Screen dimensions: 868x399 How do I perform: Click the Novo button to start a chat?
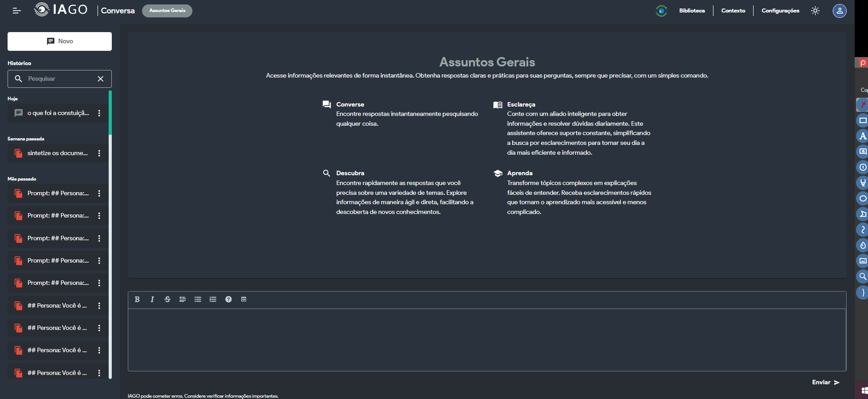(x=60, y=41)
